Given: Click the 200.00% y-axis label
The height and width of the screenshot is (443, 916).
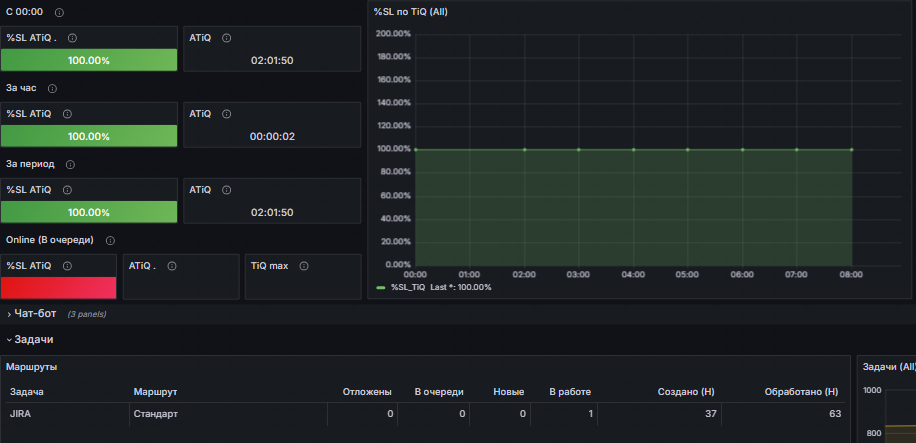Looking at the screenshot, I should pyautogui.click(x=393, y=33).
